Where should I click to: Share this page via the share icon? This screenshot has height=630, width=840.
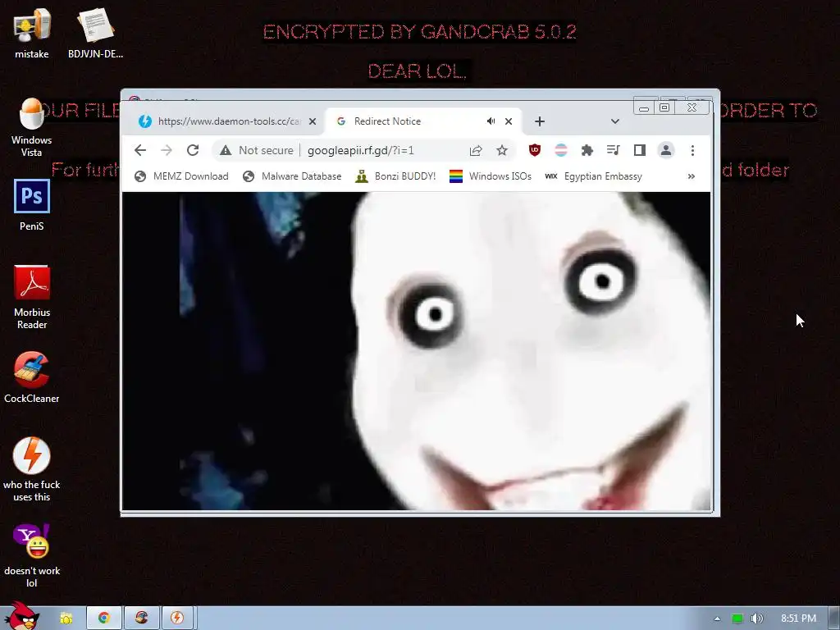tap(476, 151)
